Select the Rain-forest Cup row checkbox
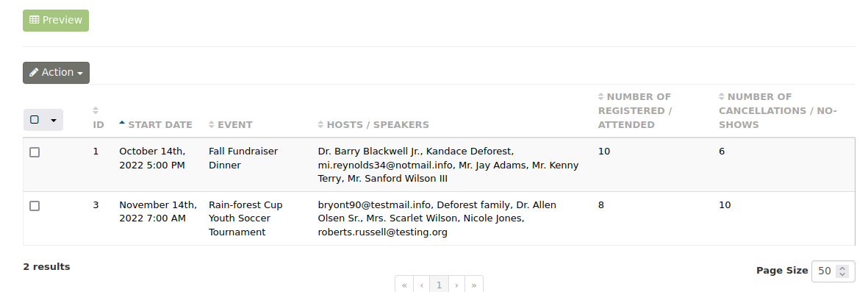 point(35,205)
